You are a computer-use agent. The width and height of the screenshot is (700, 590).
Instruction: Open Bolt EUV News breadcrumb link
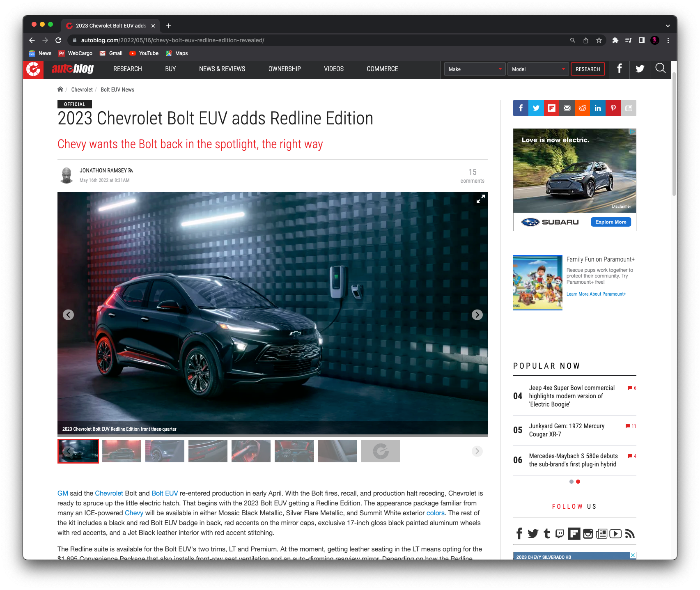(x=117, y=90)
